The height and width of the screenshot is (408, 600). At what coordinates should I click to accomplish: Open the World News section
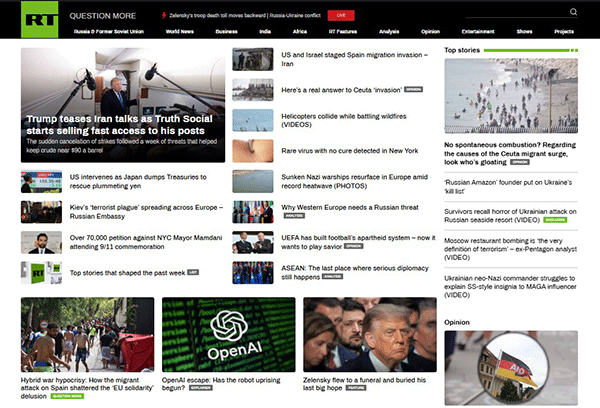point(179,31)
